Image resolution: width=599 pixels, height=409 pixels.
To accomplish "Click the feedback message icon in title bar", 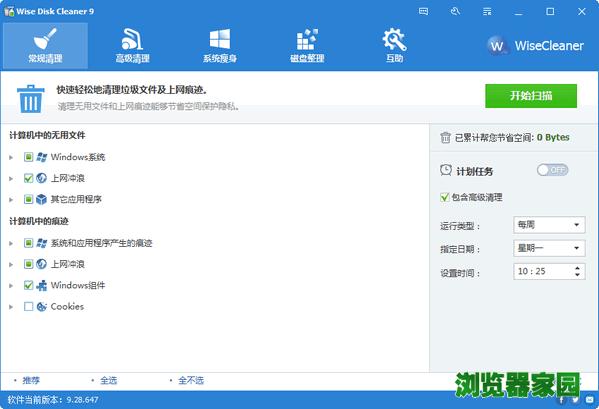I will pyautogui.click(x=423, y=11).
